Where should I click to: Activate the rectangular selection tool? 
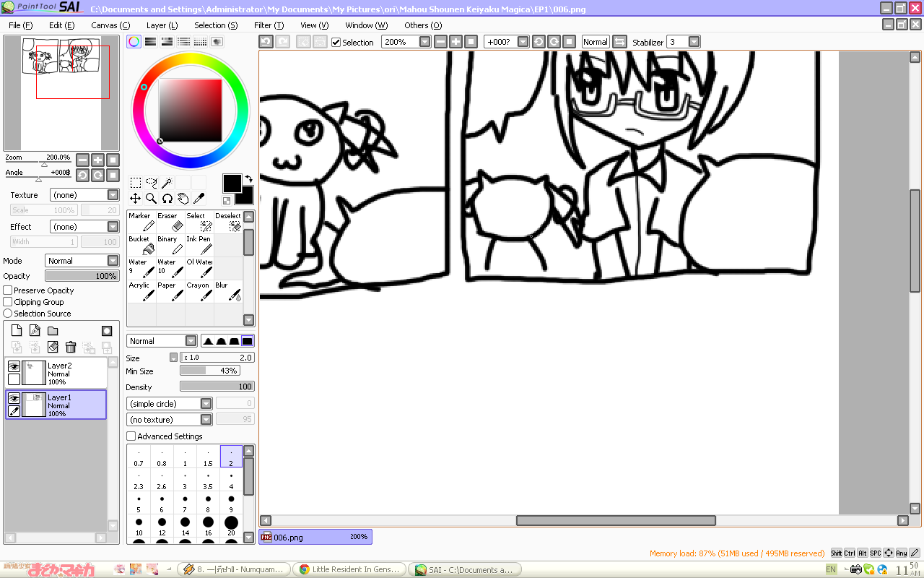click(136, 183)
